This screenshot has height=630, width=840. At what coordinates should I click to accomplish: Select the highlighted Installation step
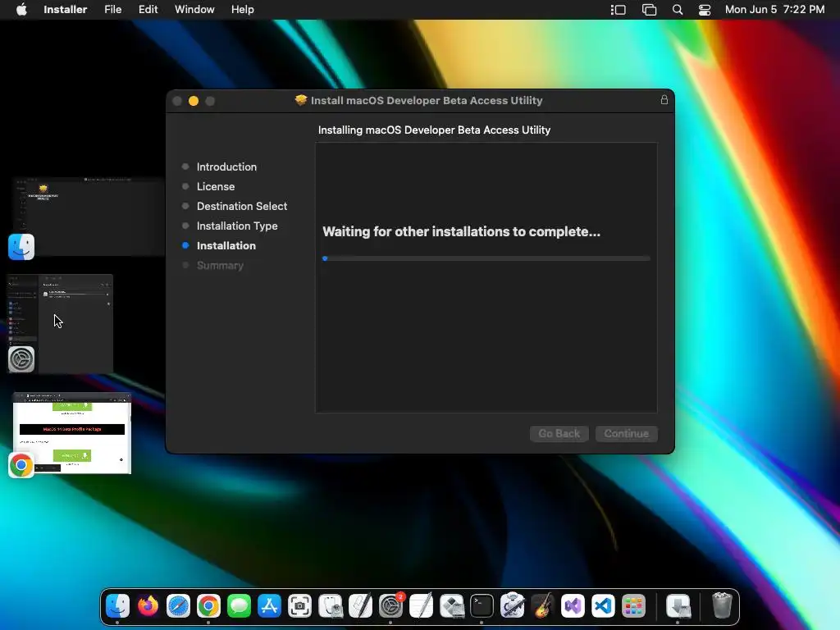pos(226,246)
